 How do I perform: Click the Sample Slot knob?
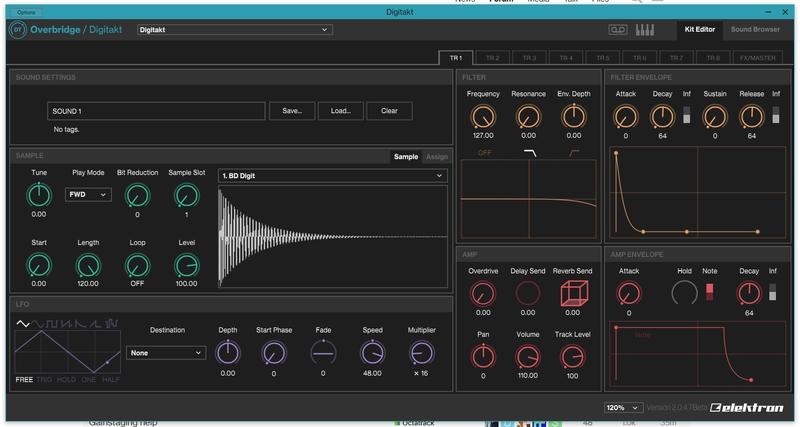(x=186, y=195)
